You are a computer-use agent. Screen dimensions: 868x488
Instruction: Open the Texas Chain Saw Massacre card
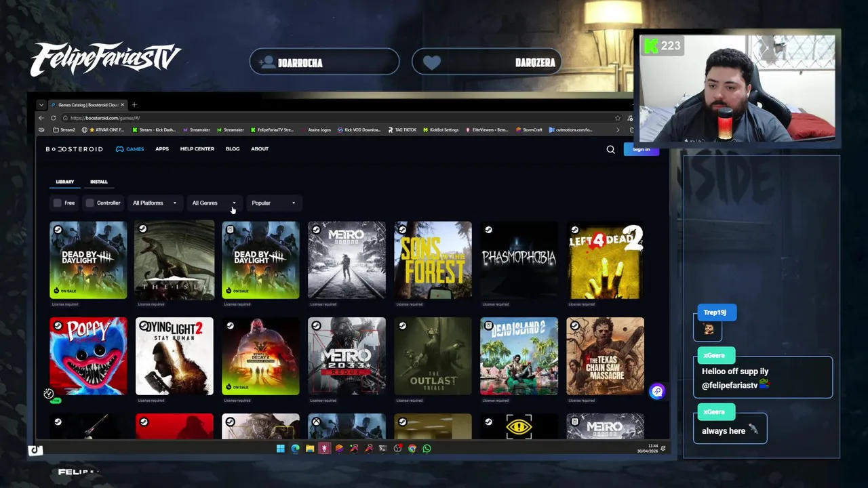coord(605,357)
